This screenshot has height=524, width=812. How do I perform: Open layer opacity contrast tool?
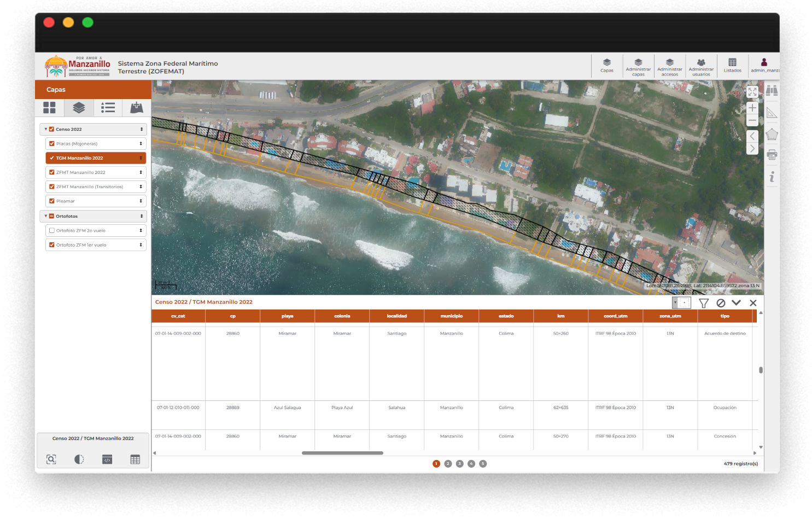tap(79, 459)
